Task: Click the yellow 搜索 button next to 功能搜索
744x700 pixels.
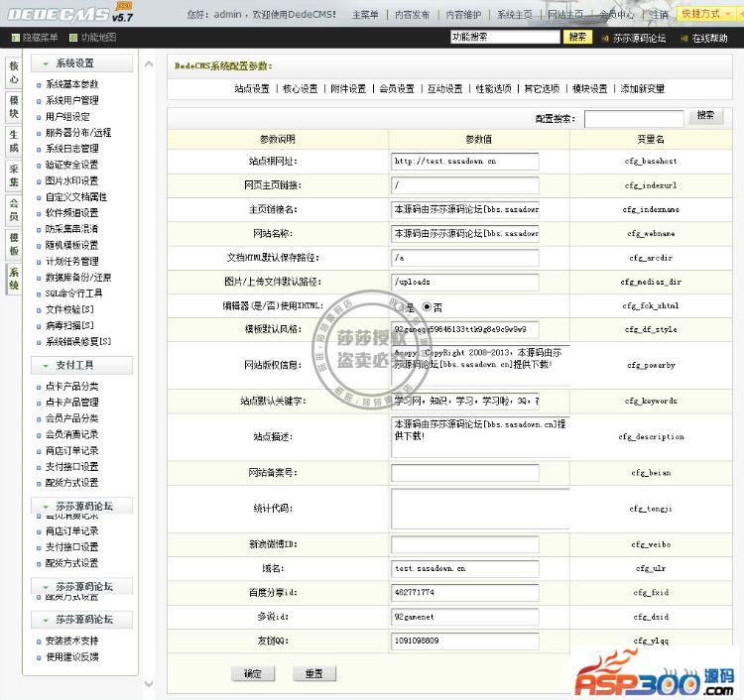Action: point(577,37)
